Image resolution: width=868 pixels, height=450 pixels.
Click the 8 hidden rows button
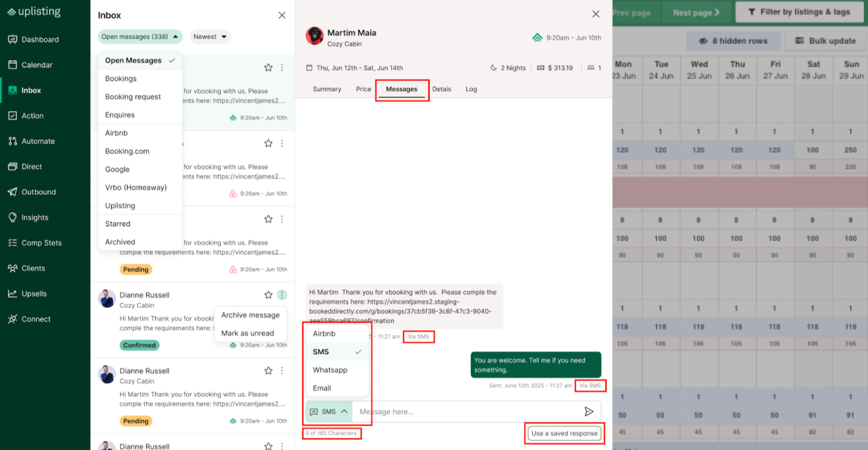(x=733, y=41)
